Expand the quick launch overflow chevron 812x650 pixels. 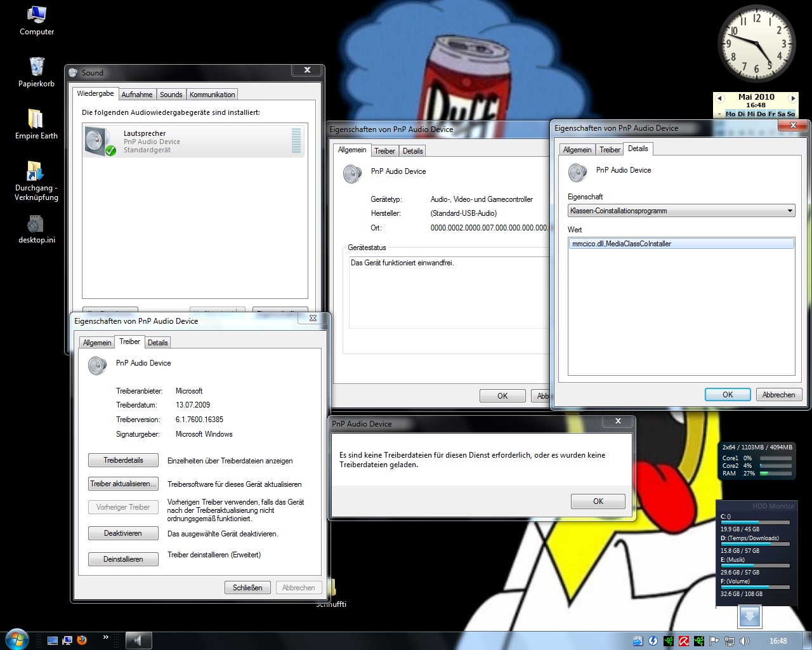point(105,637)
